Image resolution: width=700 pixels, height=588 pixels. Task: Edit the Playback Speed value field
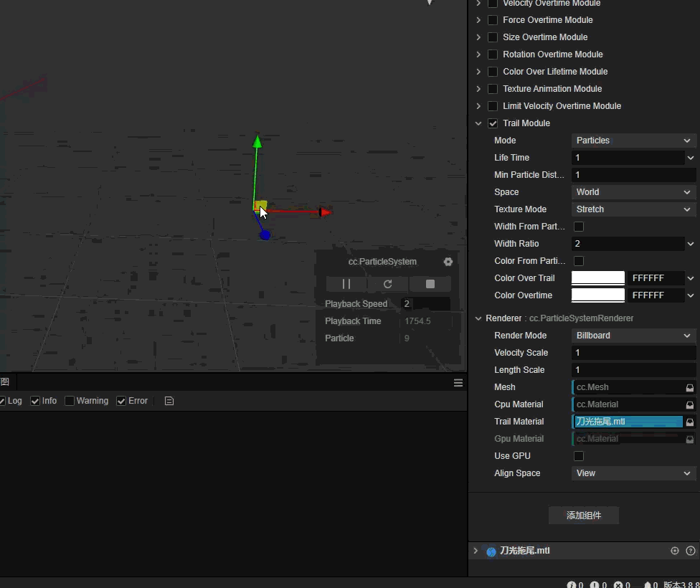pyautogui.click(x=425, y=304)
